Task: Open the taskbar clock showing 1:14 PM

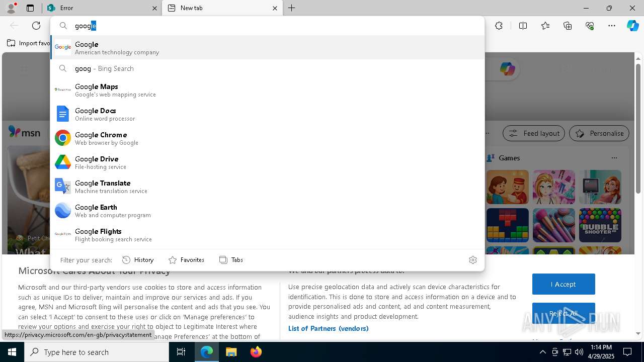Action: coord(601,352)
